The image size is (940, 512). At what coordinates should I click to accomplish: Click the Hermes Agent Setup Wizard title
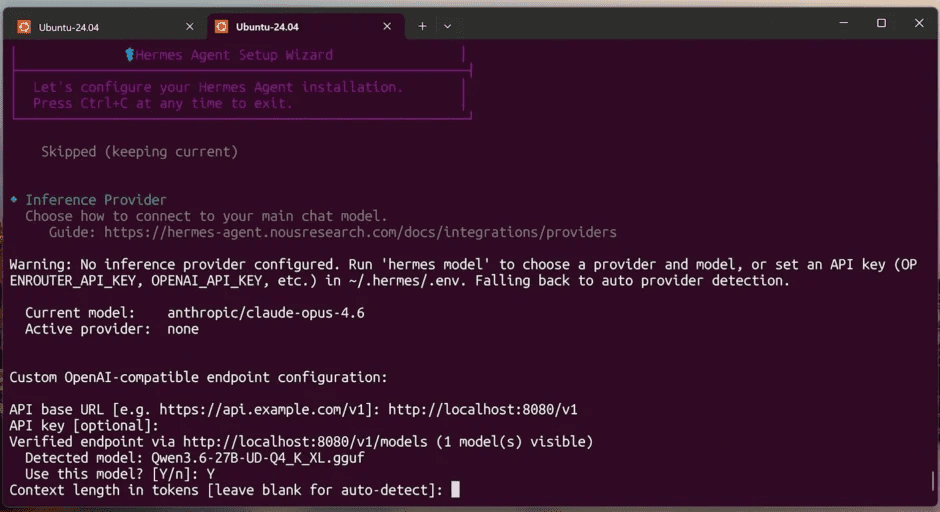click(x=234, y=55)
